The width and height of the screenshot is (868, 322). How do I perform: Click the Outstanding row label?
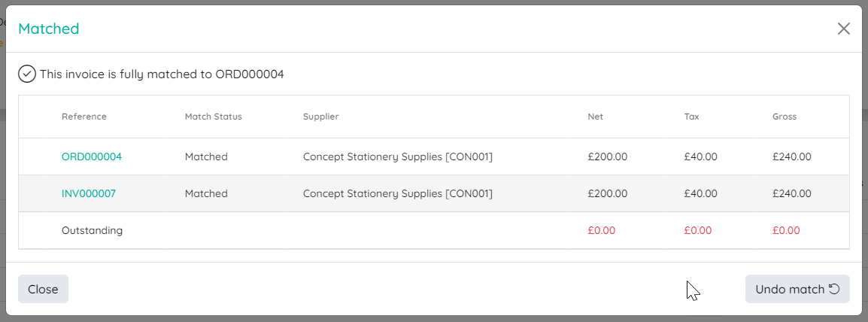click(x=92, y=230)
